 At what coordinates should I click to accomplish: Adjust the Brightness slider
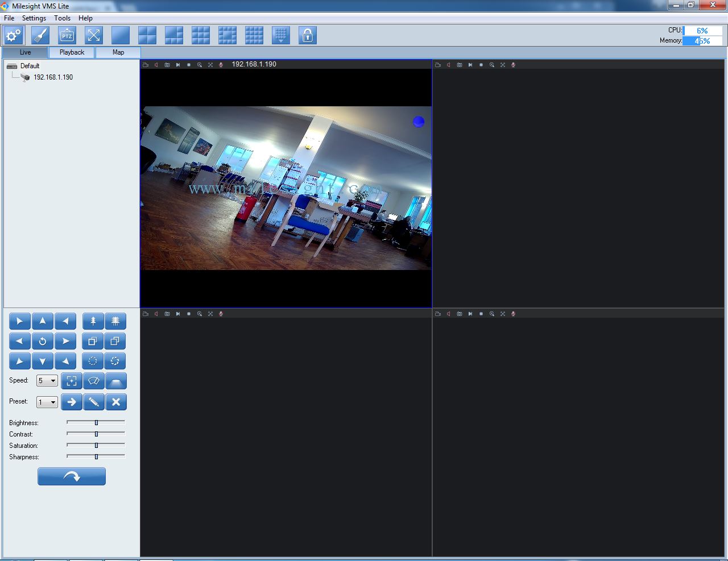click(x=95, y=422)
